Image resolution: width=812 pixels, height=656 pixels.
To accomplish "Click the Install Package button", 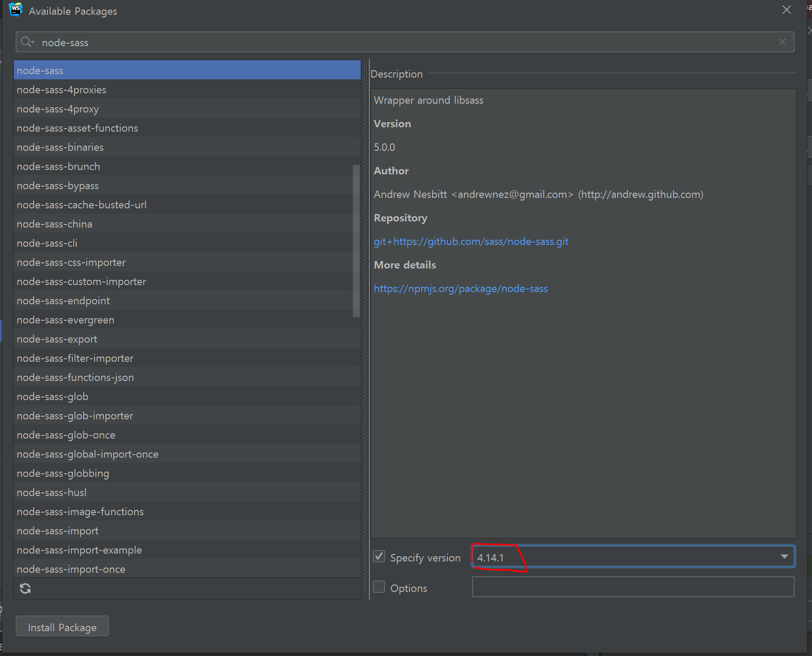I will 62,626.
